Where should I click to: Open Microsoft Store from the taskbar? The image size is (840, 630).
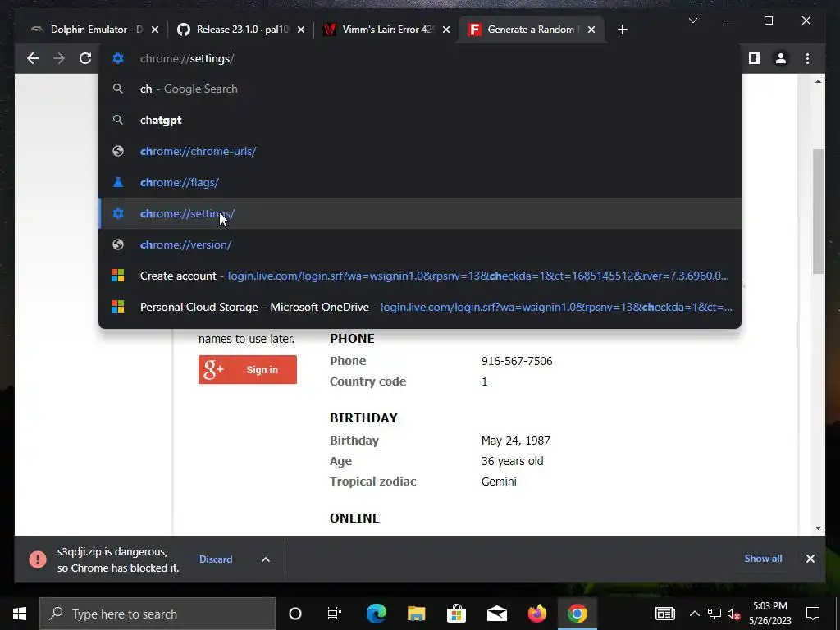(x=456, y=614)
